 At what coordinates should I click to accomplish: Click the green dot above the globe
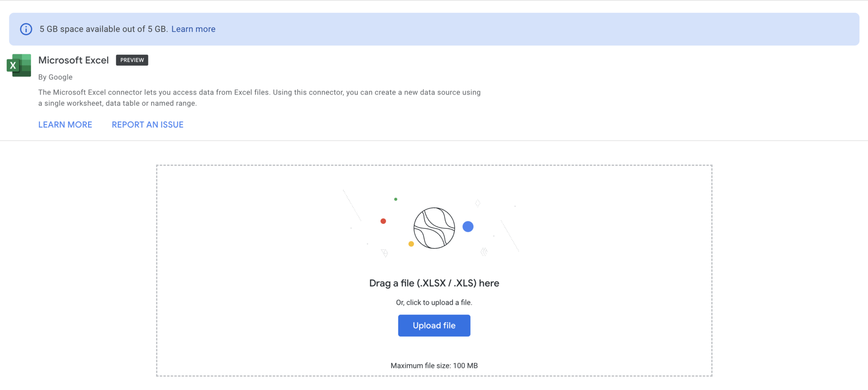396,198
